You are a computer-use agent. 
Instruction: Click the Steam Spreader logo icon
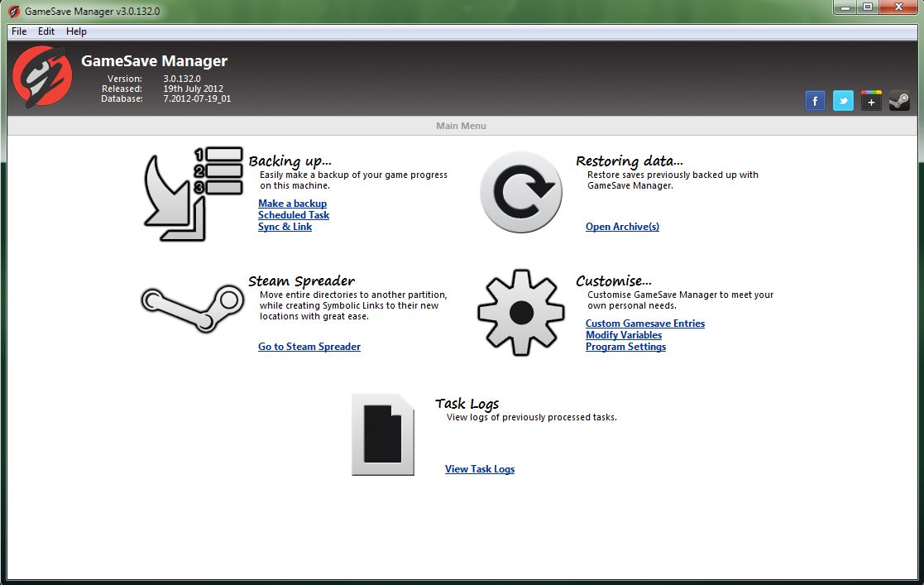193,308
